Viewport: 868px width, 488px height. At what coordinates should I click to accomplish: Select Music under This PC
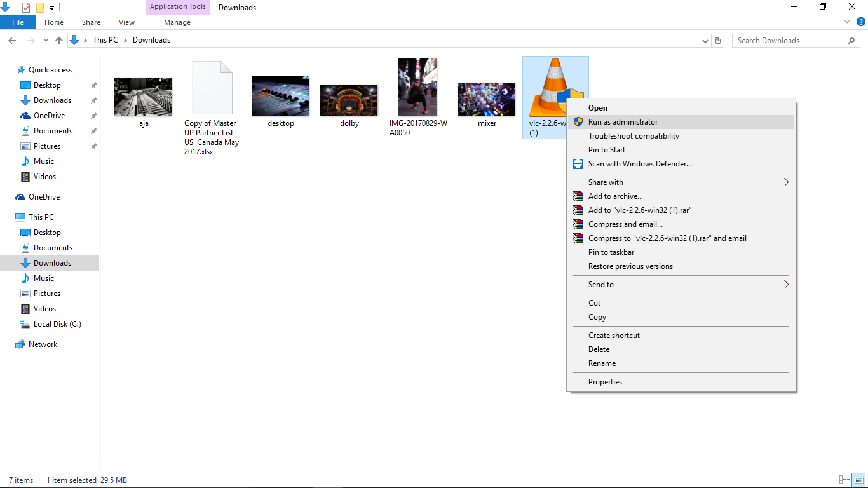coord(44,278)
